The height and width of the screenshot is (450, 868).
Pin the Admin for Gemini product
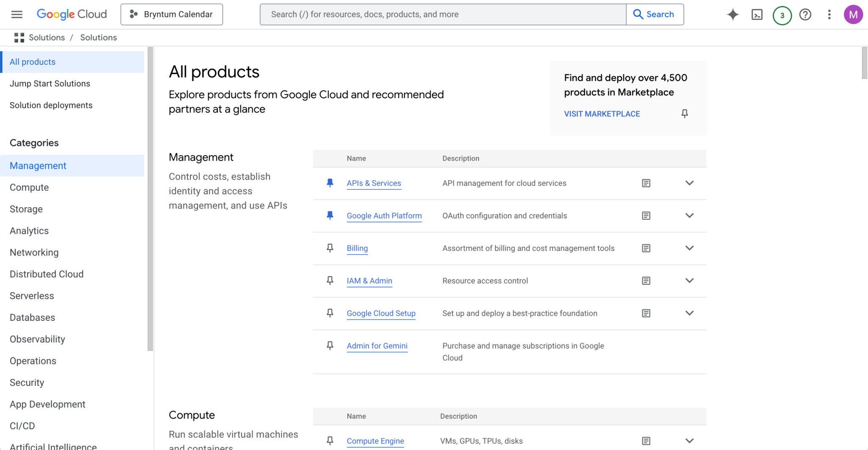(330, 346)
